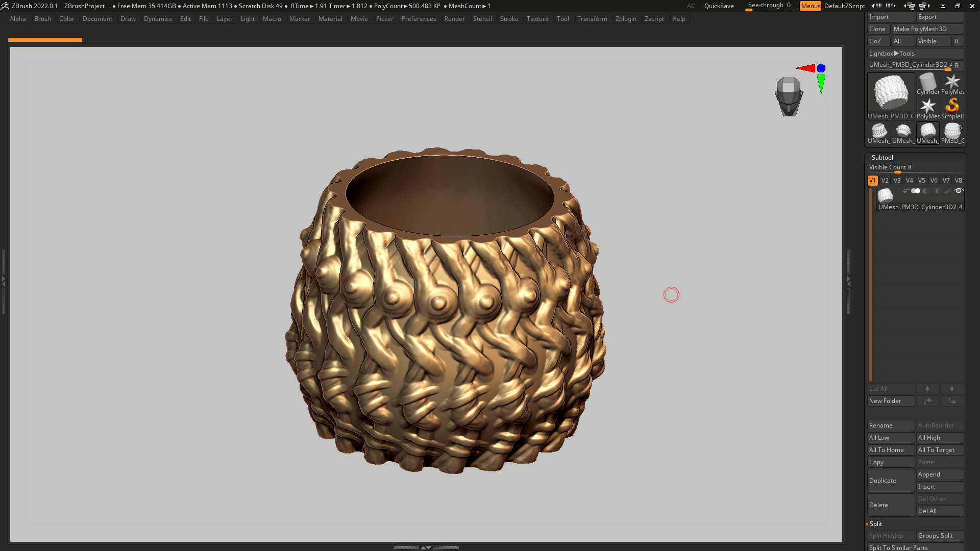Click the QuickSave button
980x551 pixels.
coord(719,6)
